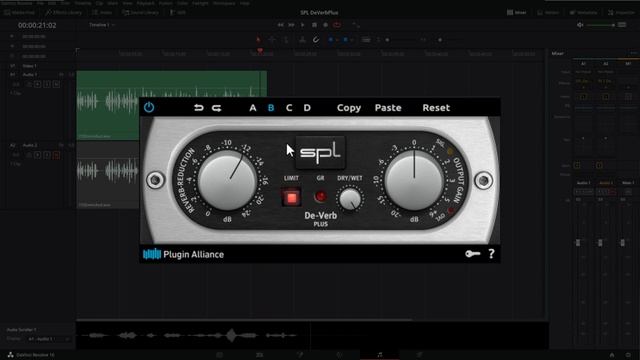Open the Meters panel

point(548,13)
